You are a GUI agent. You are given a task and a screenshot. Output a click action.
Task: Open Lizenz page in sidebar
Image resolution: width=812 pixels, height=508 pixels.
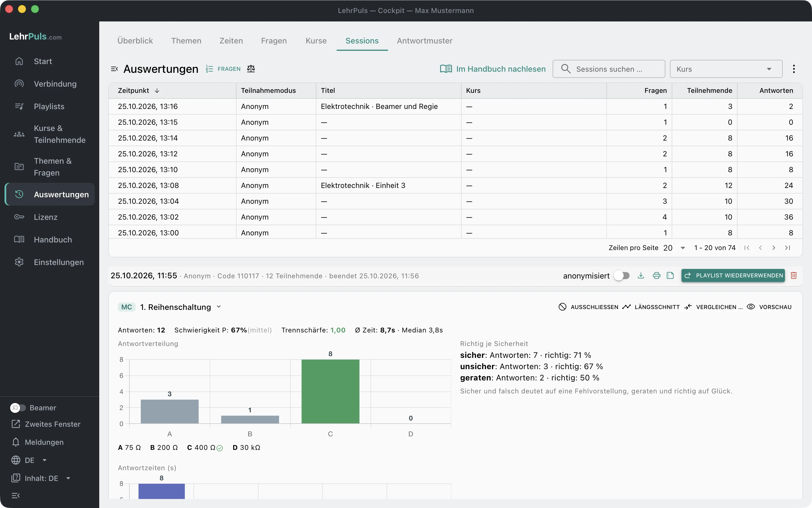(x=50, y=217)
